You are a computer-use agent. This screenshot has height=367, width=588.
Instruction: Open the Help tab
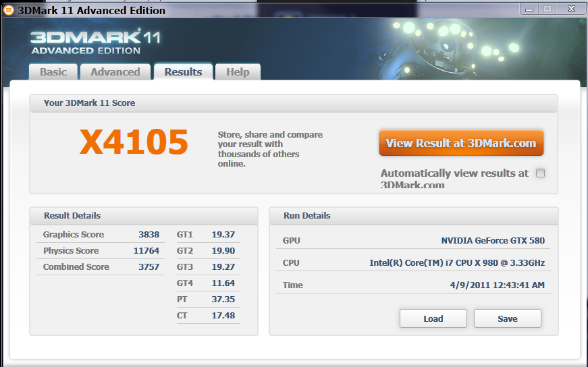tap(238, 72)
